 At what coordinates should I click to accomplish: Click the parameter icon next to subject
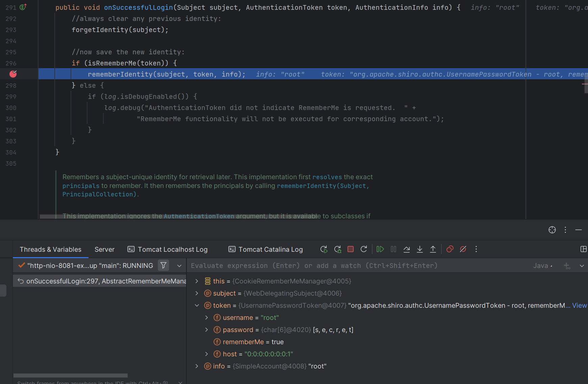tap(208, 293)
